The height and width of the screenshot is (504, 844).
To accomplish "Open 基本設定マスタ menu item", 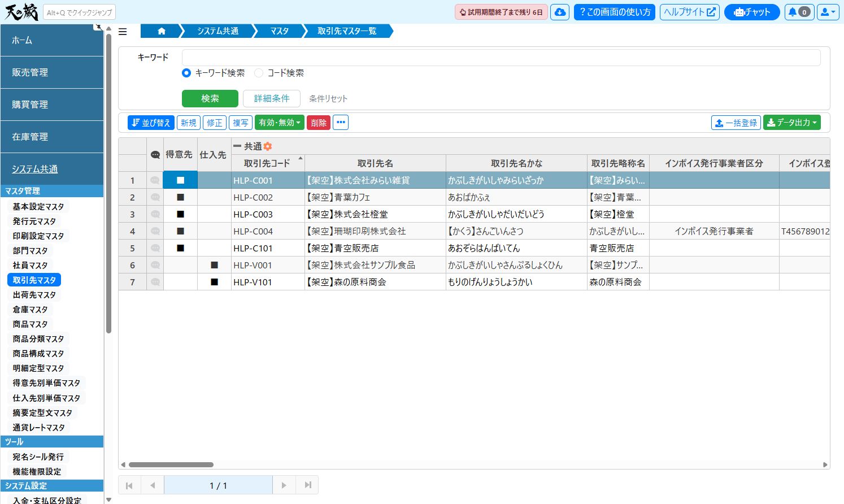I will pyautogui.click(x=38, y=207).
